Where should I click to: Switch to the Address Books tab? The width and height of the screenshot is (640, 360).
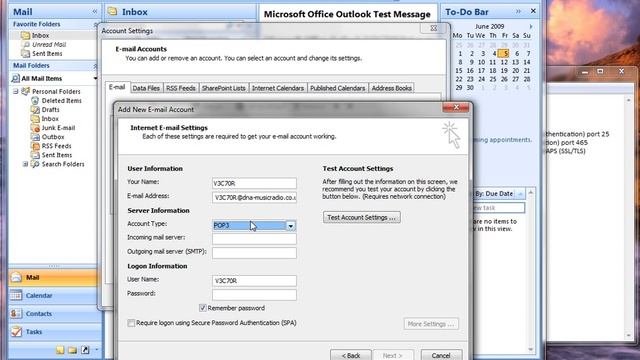click(391, 88)
